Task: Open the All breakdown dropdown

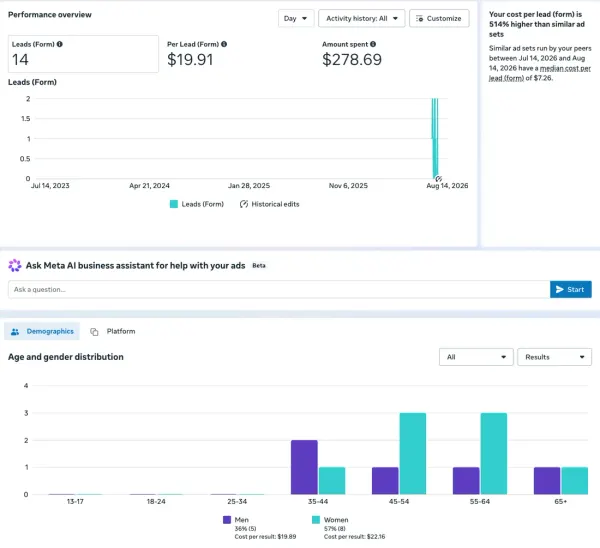Action: (x=476, y=357)
